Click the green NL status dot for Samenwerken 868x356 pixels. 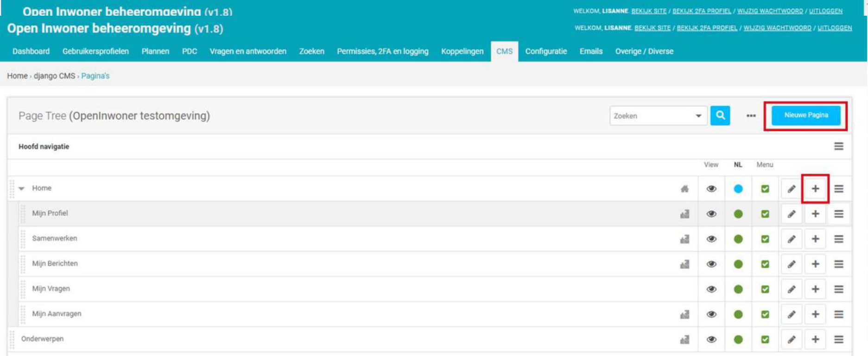point(738,239)
